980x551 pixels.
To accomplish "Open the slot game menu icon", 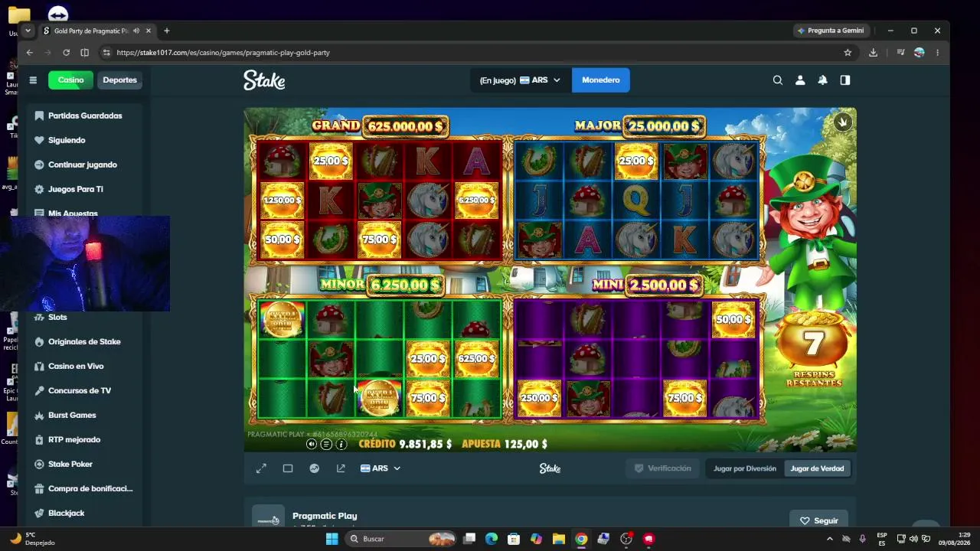I will pos(326,444).
